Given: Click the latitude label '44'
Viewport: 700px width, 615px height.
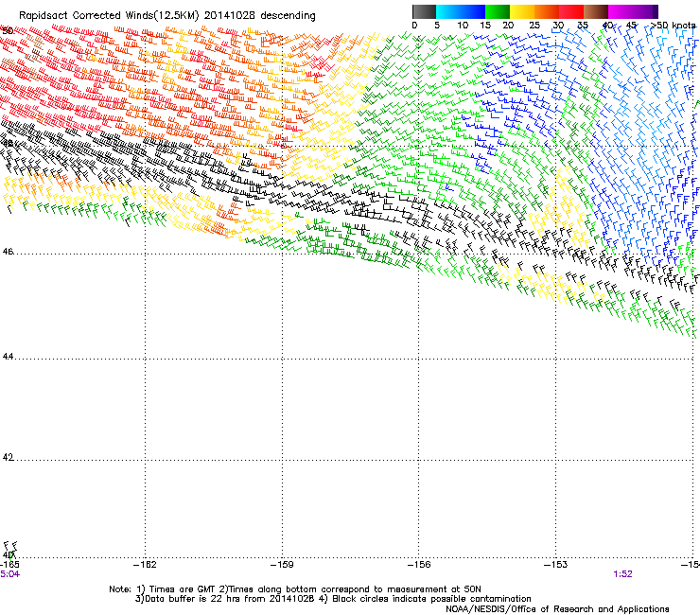Looking at the screenshot, I should (x=8, y=357).
